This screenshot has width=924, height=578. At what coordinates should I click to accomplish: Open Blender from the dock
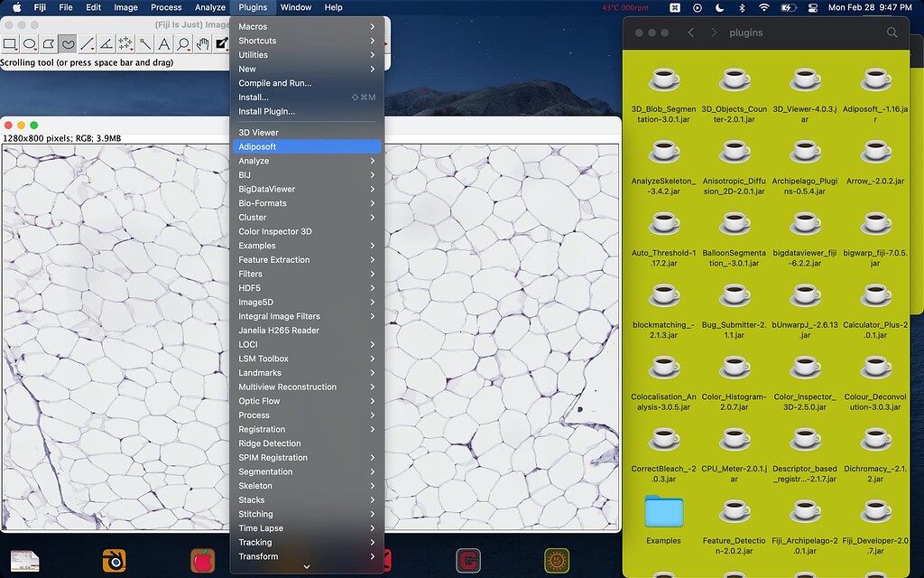pos(114,560)
